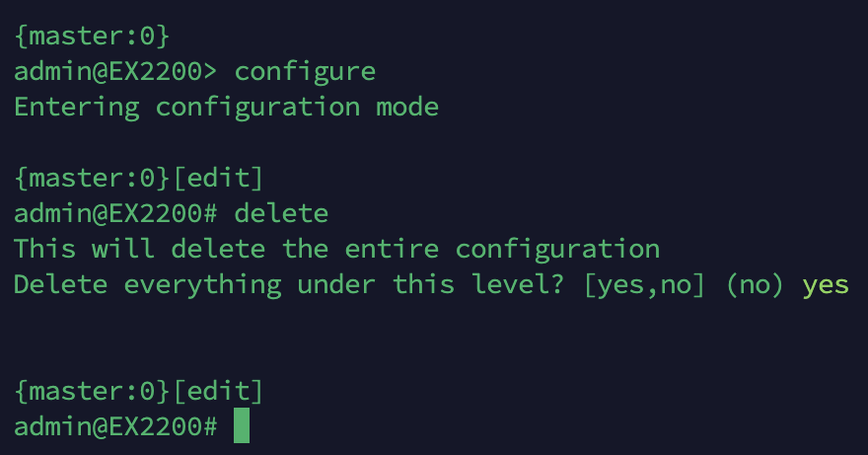Image resolution: width=868 pixels, height=455 pixels.
Task: Click "This will delete the entire configuration" warning
Action: pyautogui.click(x=336, y=250)
